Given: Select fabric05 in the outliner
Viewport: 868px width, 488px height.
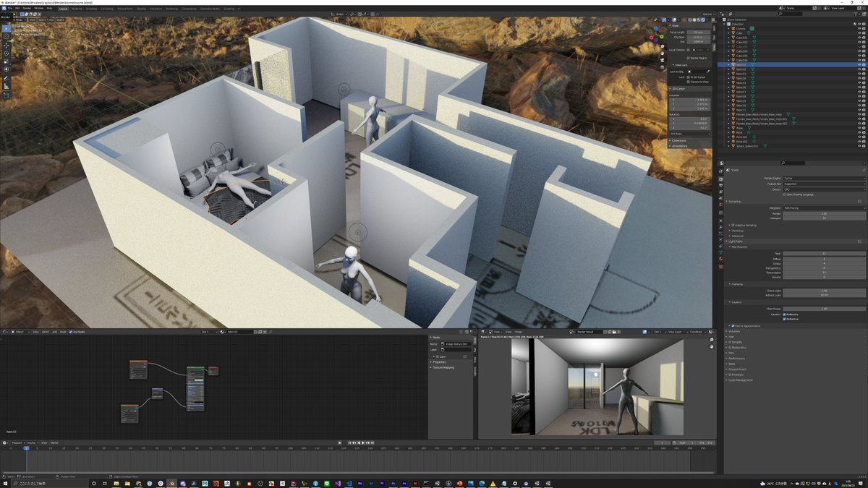Looking at the screenshot, I should coord(741,83).
